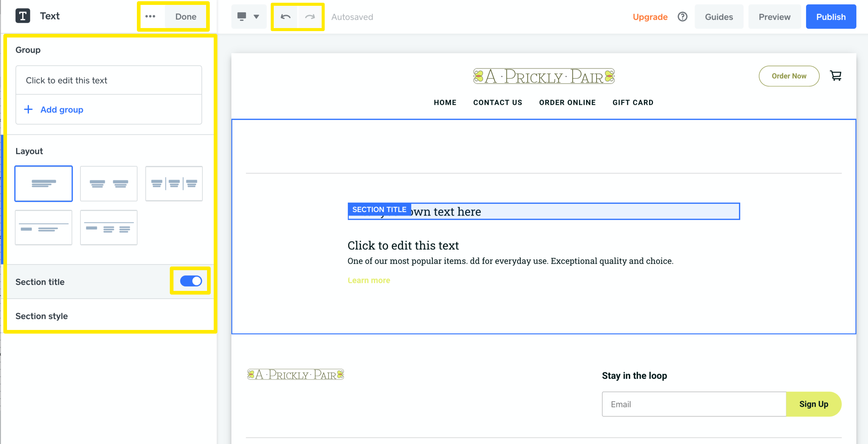This screenshot has height=444, width=868.
Task: Select the side-title single text layout thumbnail
Action: (x=44, y=227)
